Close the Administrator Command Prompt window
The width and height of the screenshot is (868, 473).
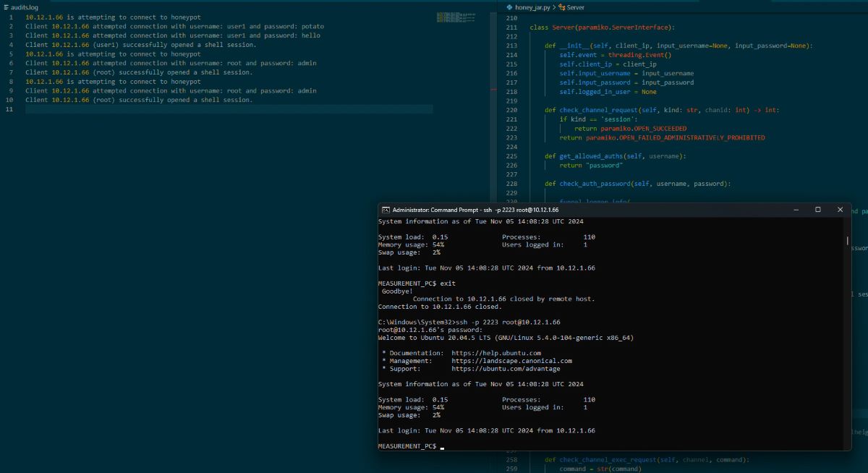click(x=840, y=210)
